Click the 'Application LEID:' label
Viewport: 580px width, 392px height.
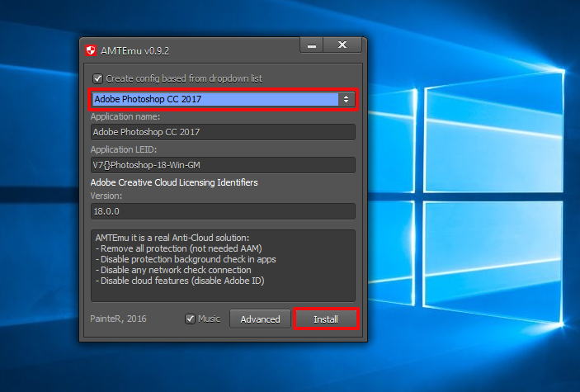coord(124,149)
